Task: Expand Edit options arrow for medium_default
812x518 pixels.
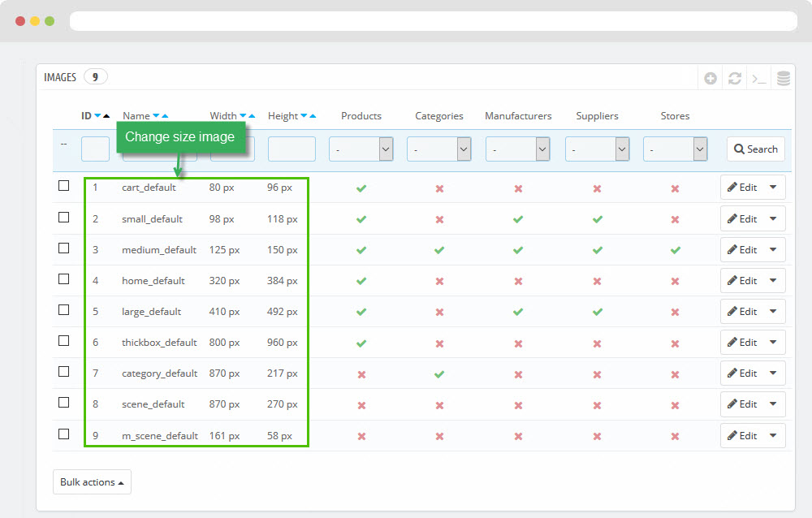Action: (x=773, y=250)
